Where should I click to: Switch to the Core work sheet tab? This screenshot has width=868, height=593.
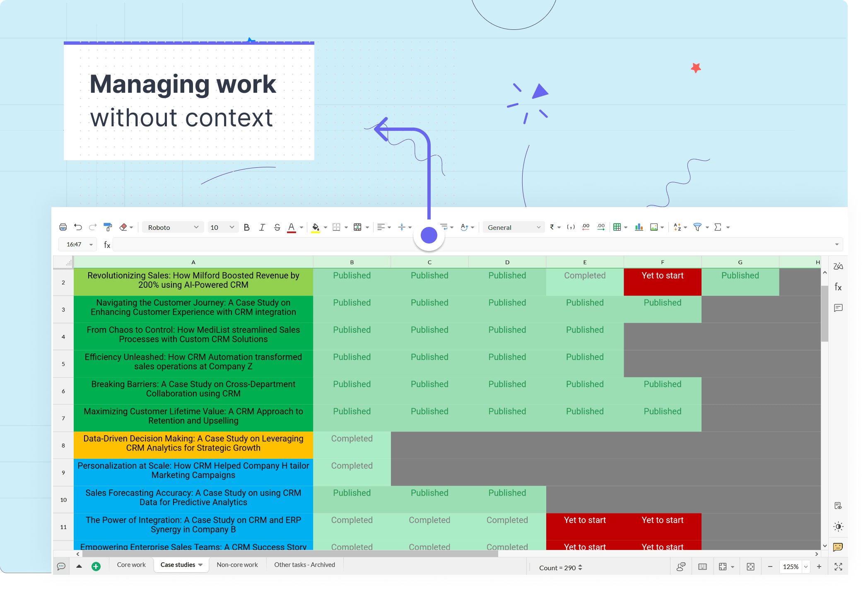tap(131, 564)
